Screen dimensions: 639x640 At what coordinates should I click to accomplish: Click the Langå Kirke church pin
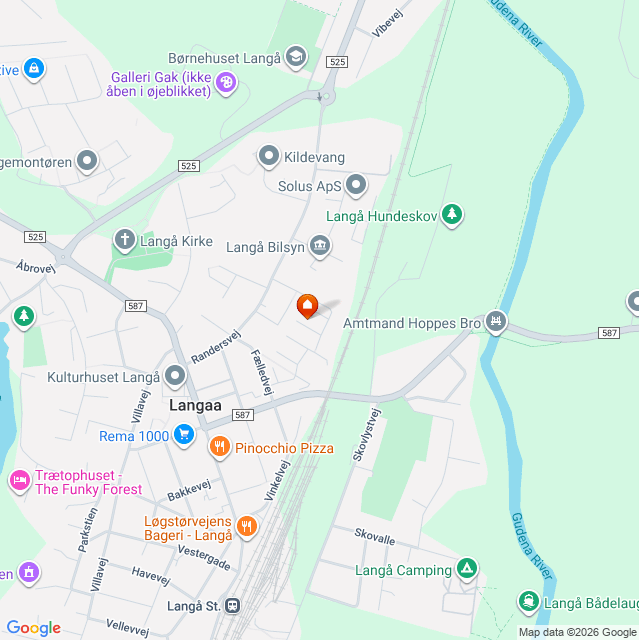(x=124, y=240)
